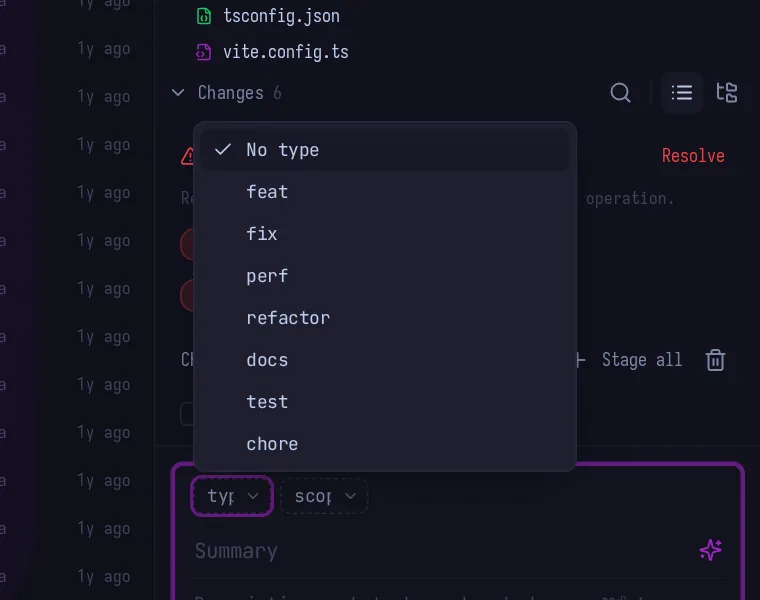Open vite.config.ts file
760x600 pixels.
point(285,52)
